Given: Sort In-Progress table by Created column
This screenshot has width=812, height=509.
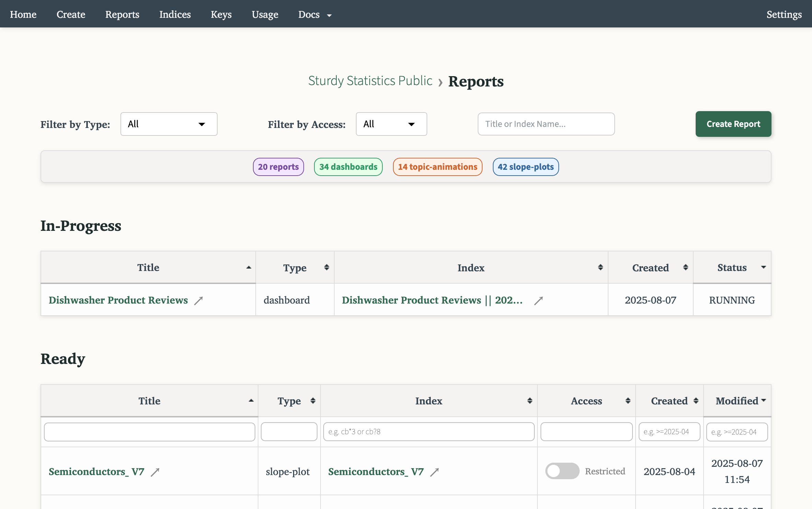Looking at the screenshot, I should 686,267.
